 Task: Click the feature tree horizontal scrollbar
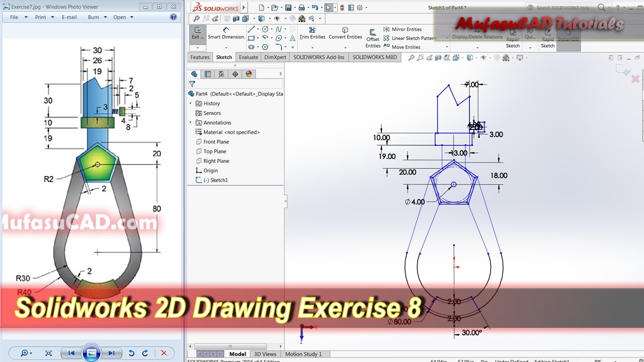tap(230, 346)
